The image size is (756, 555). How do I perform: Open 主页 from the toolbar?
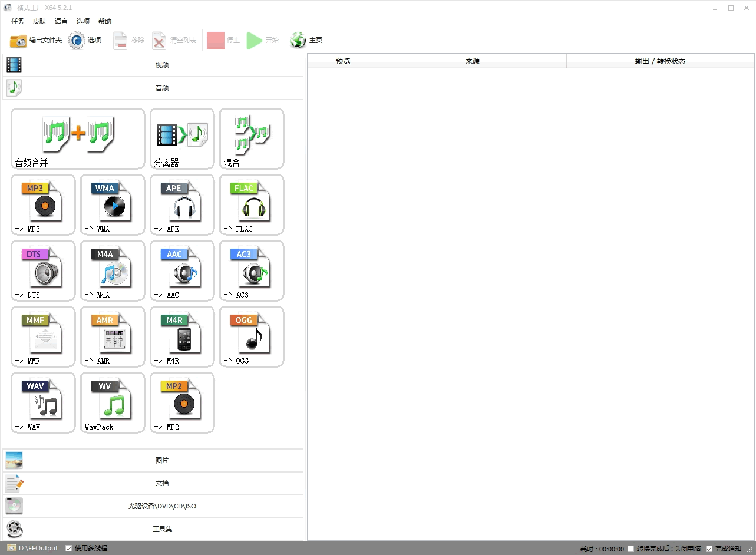click(x=307, y=40)
